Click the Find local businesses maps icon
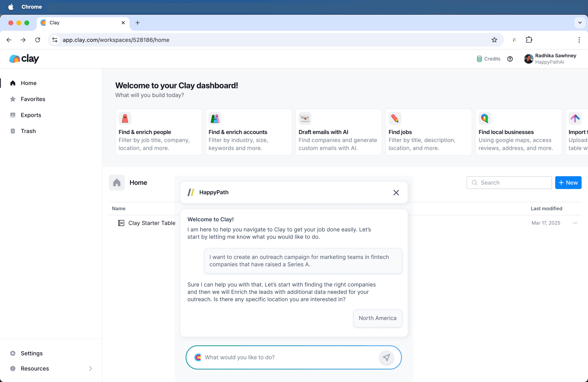This screenshot has height=382, width=588. point(485,118)
